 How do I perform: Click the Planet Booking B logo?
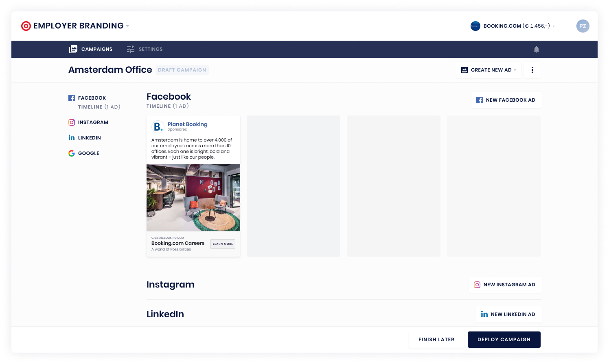[158, 127]
